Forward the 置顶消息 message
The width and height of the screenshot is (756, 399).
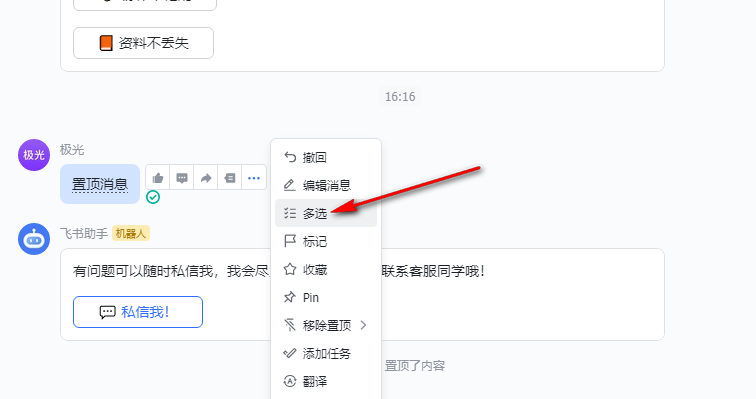pyautogui.click(x=206, y=178)
